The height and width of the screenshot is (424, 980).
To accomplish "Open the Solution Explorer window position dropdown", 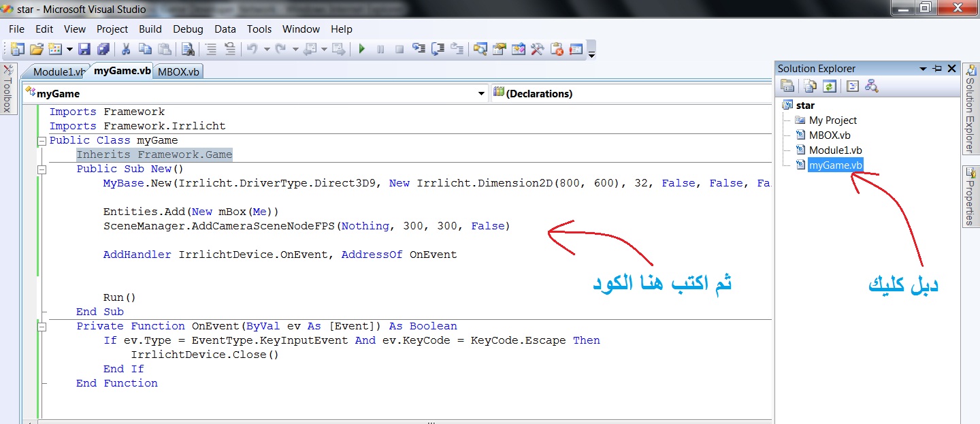I will click(923, 69).
